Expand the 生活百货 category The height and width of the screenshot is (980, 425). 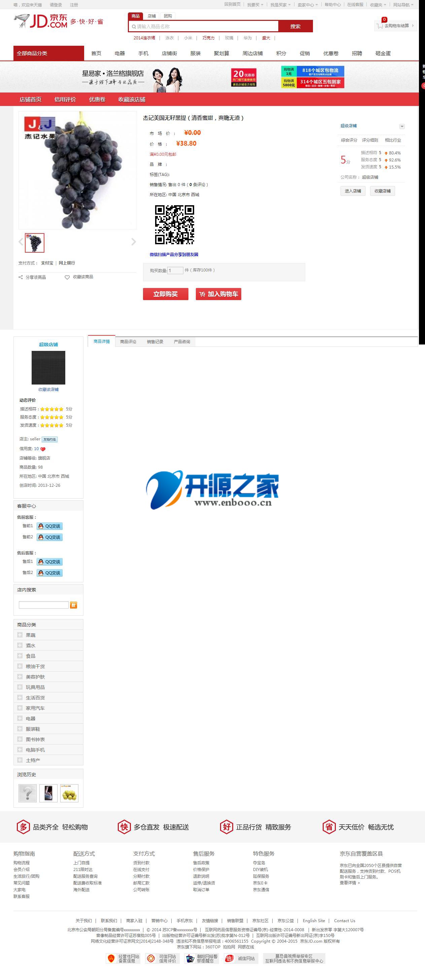pos(20,697)
